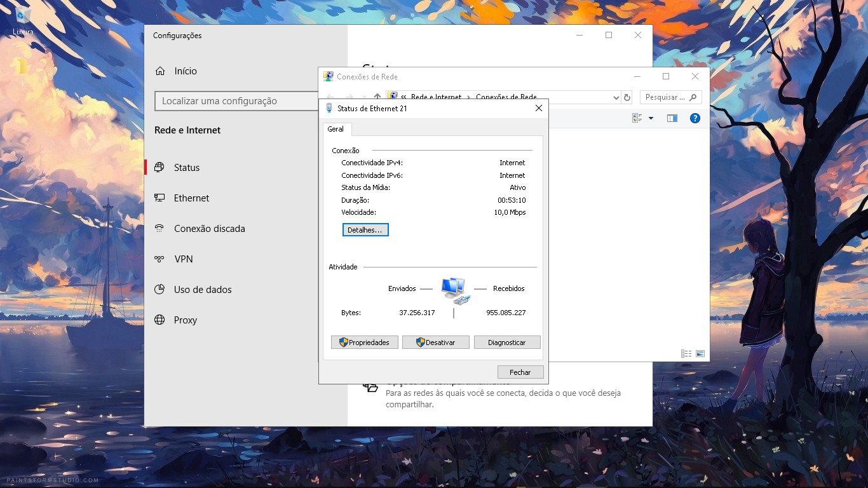Click the Conectividade IPv6 label
The height and width of the screenshot is (488, 868).
coord(372,175)
